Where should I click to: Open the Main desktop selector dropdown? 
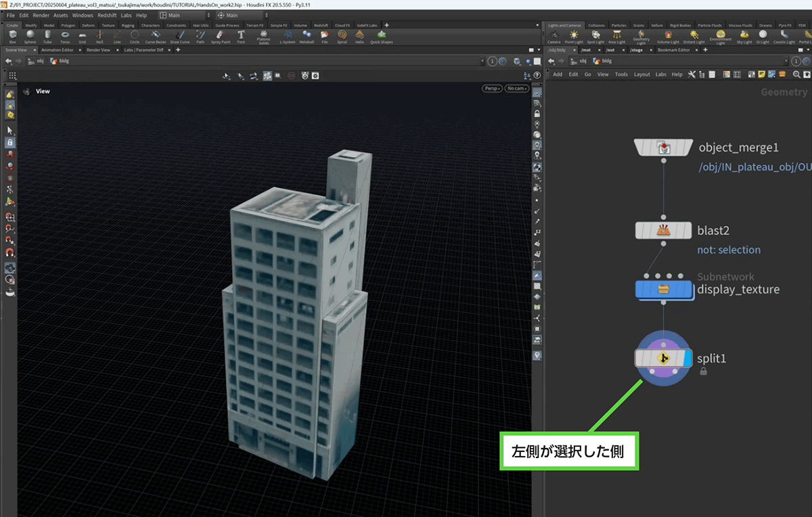[x=184, y=15]
